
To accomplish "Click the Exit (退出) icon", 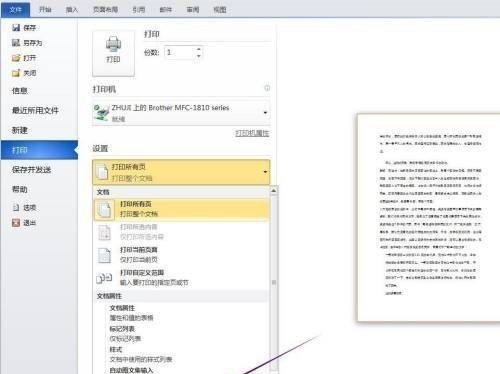I will (x=16, y=223).
